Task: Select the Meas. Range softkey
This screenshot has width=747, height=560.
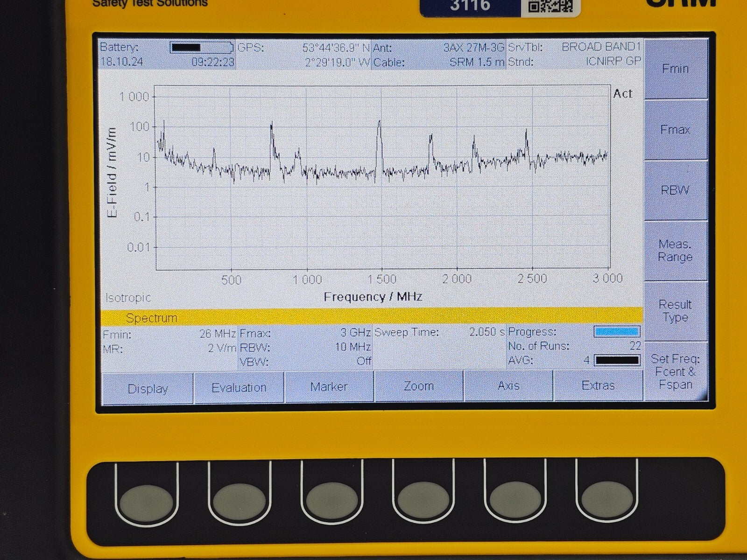Action: tap(675, 251)
